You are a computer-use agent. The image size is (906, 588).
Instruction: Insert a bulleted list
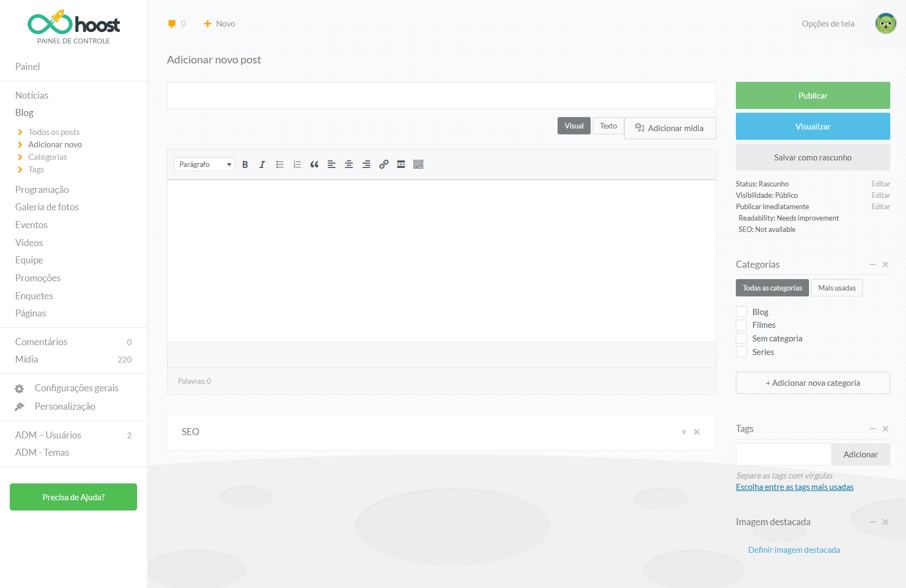point(280,165)
